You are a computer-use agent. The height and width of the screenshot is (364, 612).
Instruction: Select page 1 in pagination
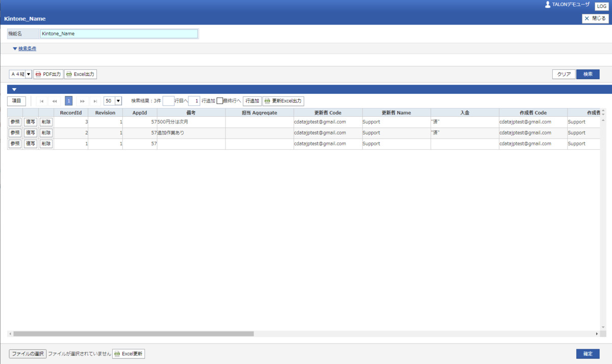68,101
